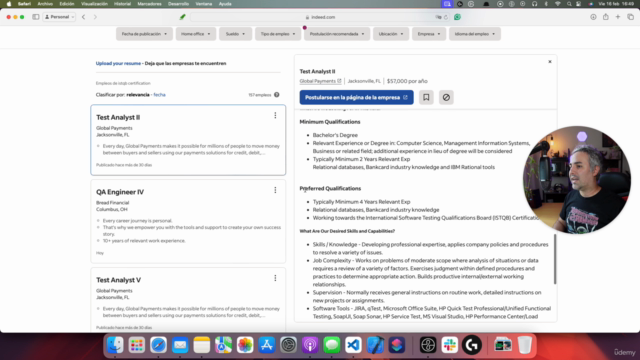Expand Sueldo filter dropdown
This screenshot has height=360, width=640.
click(236, 34)
